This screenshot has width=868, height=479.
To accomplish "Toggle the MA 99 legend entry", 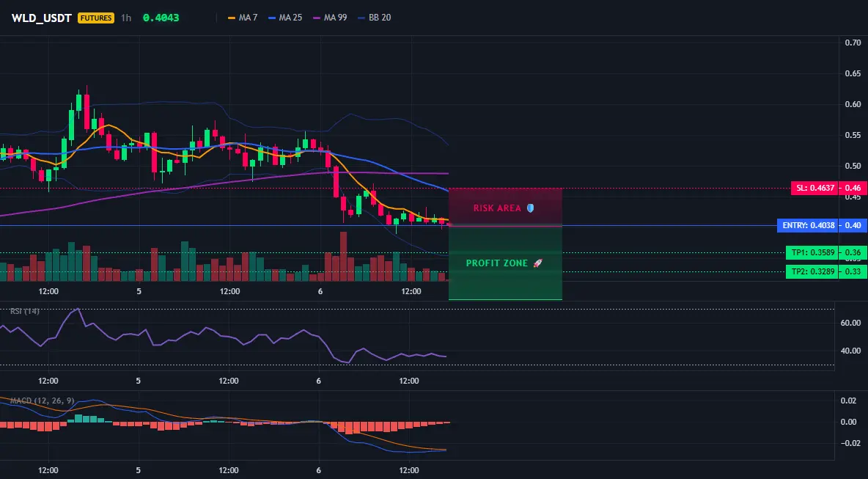I will 330,18.
